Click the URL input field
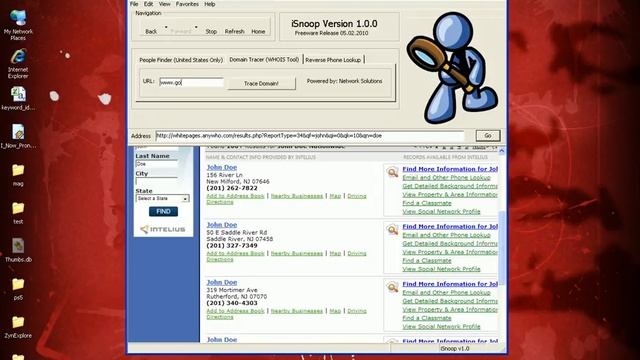Screen dimensions: 640x360 191,82
